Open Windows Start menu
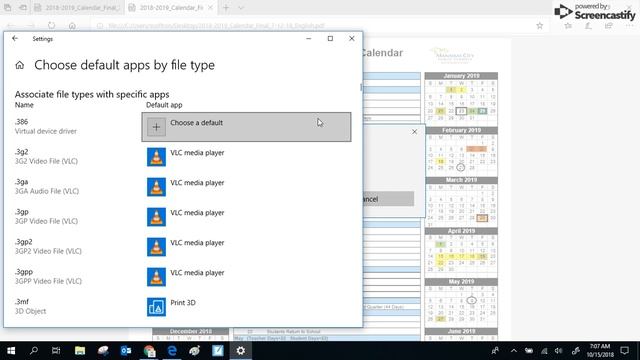The width and height of the screenshot is (640, 360). (x=11, y=351)
